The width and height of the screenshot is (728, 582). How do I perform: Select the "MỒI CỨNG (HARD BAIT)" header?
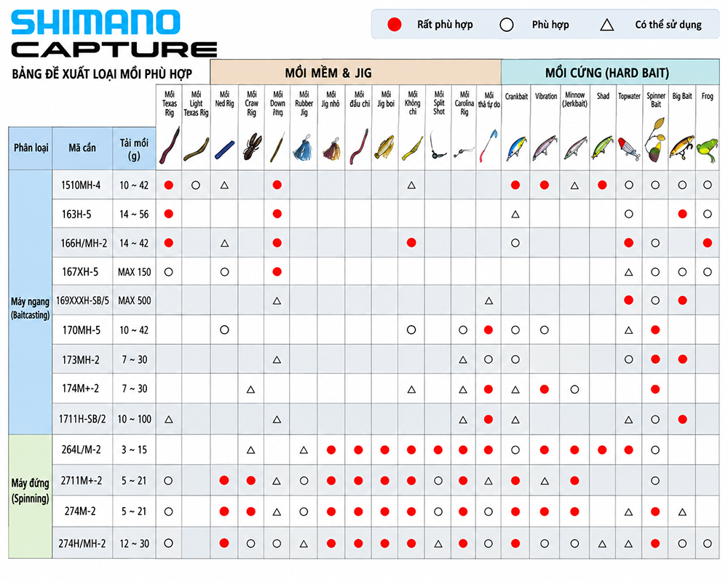pos(607,73)
